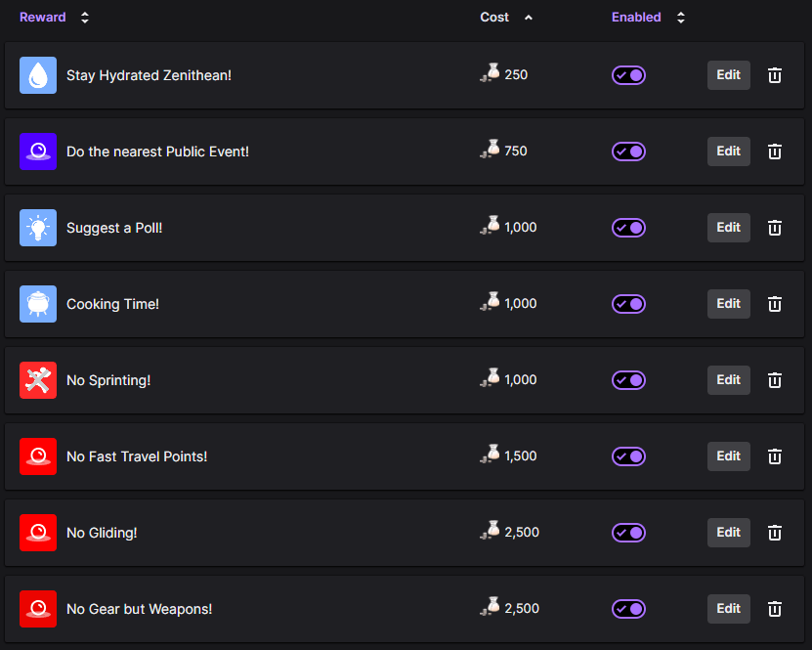Select the crossed-out runner icon for No Sprinting!

click(36, 380)
